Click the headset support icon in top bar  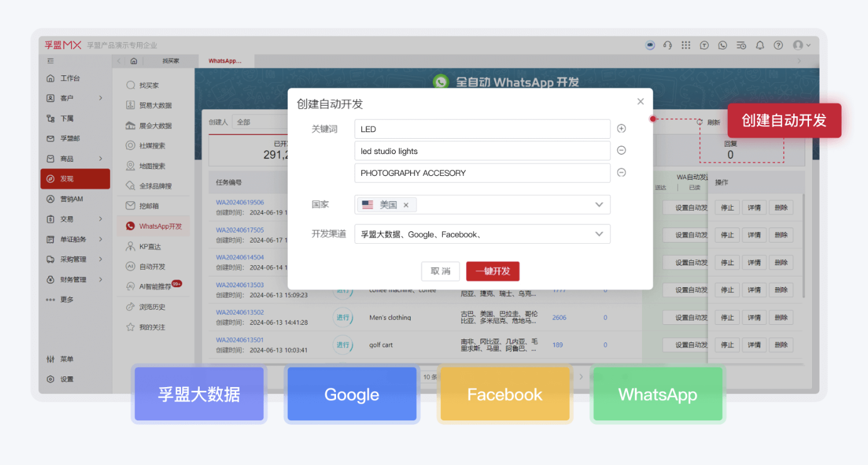(668, 45)
